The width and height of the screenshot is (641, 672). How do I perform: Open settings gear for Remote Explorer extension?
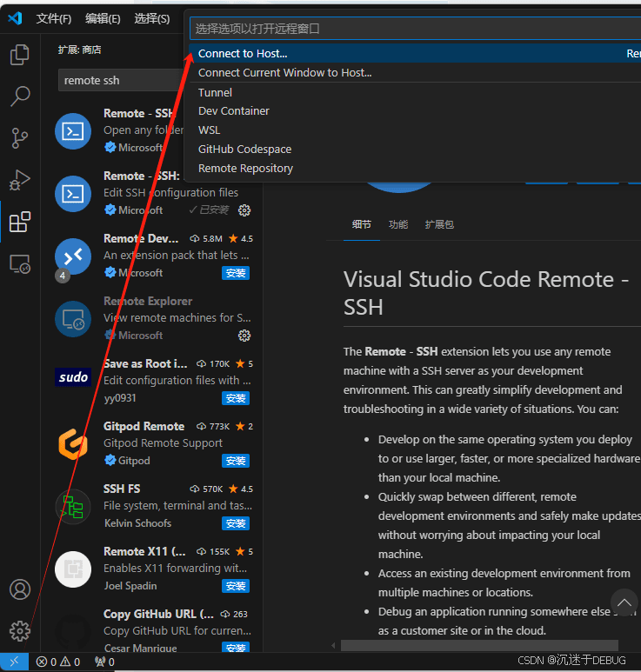point(244,336)
